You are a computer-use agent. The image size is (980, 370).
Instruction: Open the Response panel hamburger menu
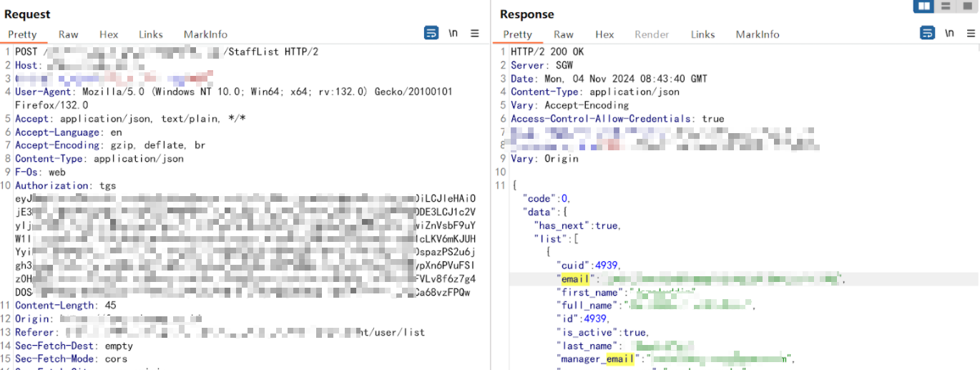[970, 34]
